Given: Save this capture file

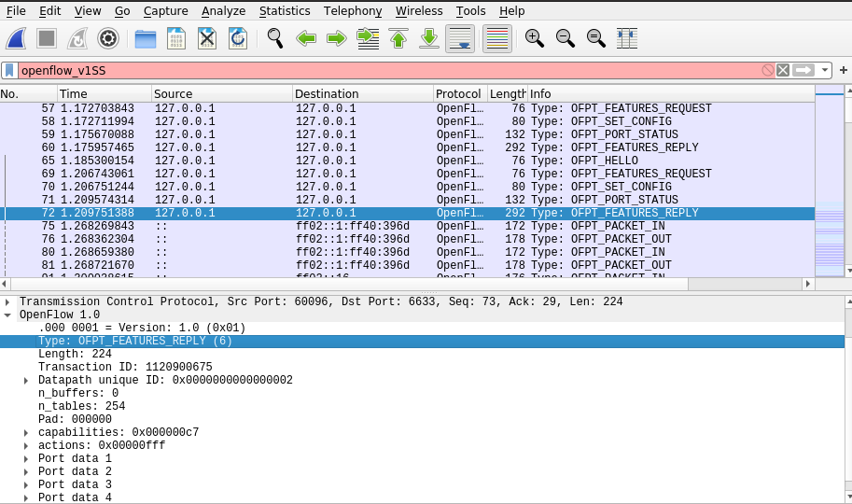Looking at the screenshot, I should pos(176,38).
